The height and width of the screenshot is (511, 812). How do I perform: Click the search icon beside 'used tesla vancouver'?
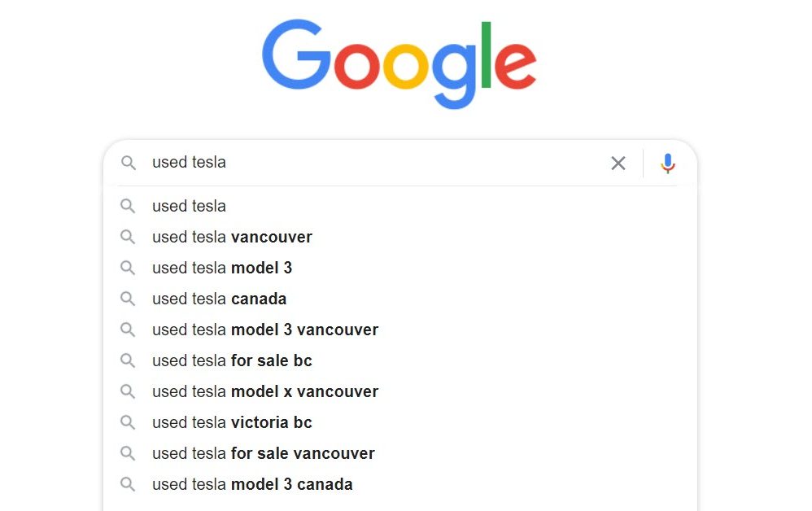(128, 237)
